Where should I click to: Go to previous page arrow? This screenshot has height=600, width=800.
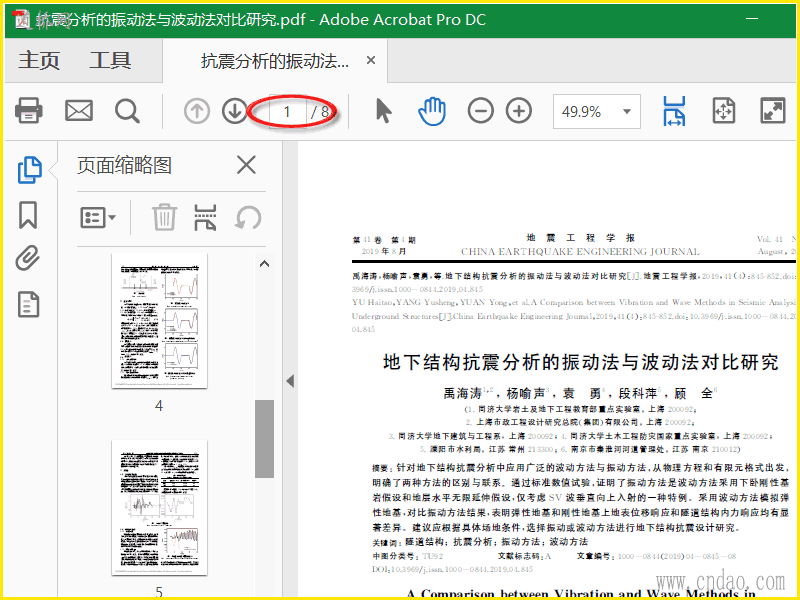197,111
